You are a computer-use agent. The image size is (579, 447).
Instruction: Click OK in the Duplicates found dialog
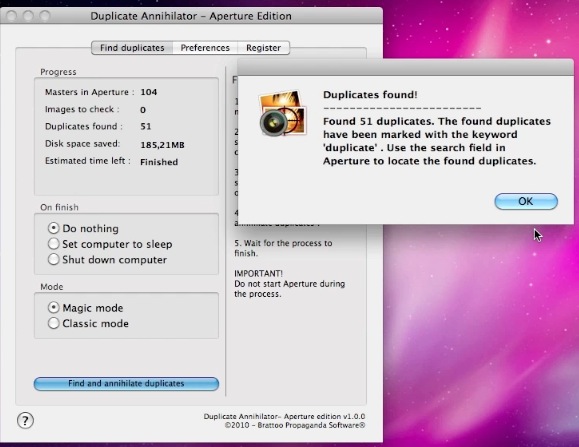pos(526,202)
